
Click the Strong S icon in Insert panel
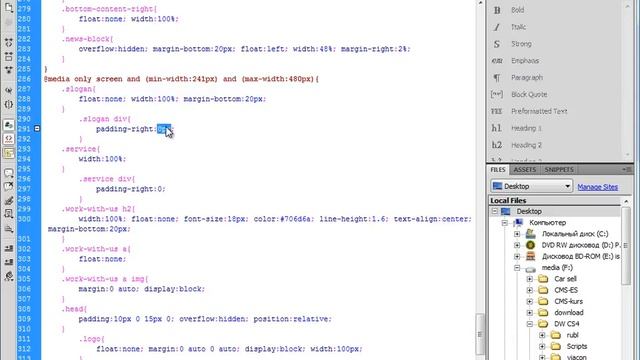(497, 44)
